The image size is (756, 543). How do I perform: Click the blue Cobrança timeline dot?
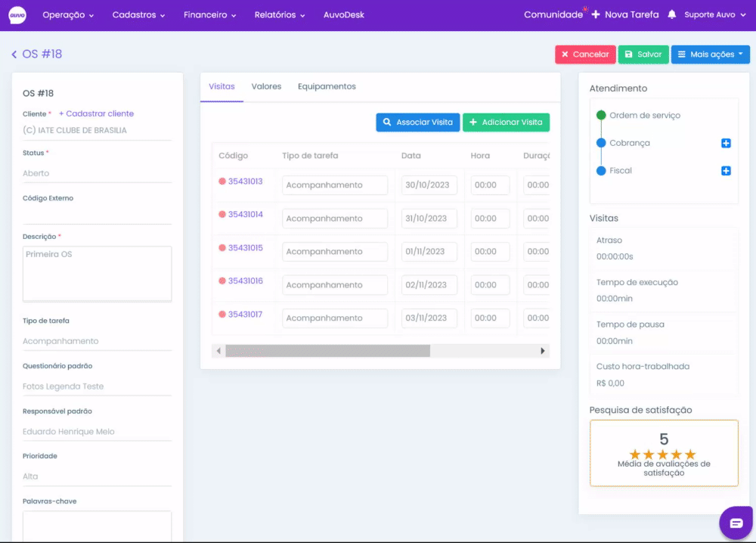point(601,143)
